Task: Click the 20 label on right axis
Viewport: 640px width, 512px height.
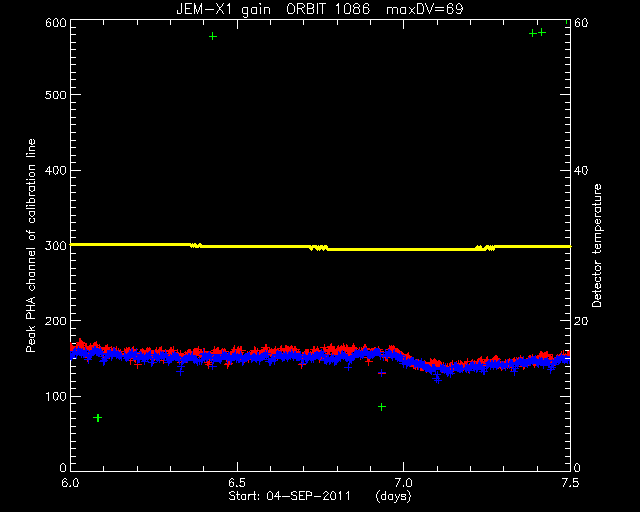Action: click(581, 321)
